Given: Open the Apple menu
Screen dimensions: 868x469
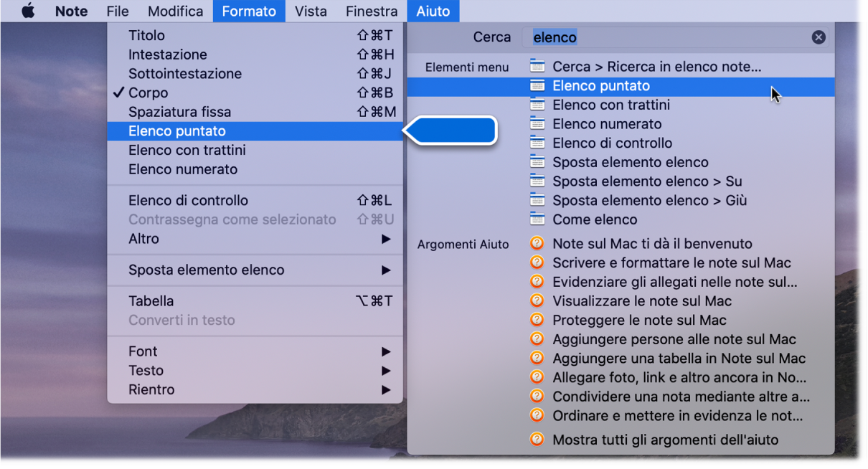Looking at the screenshot, I should point(27,11).
